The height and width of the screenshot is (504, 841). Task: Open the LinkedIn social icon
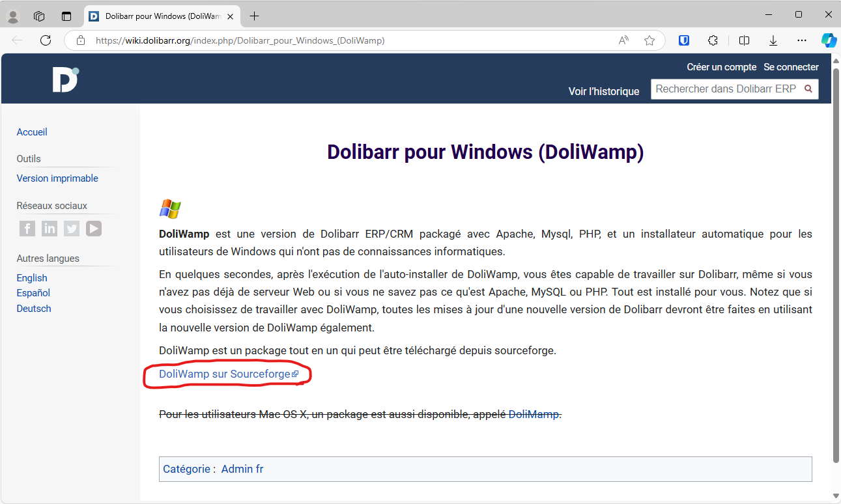point(50,229)
